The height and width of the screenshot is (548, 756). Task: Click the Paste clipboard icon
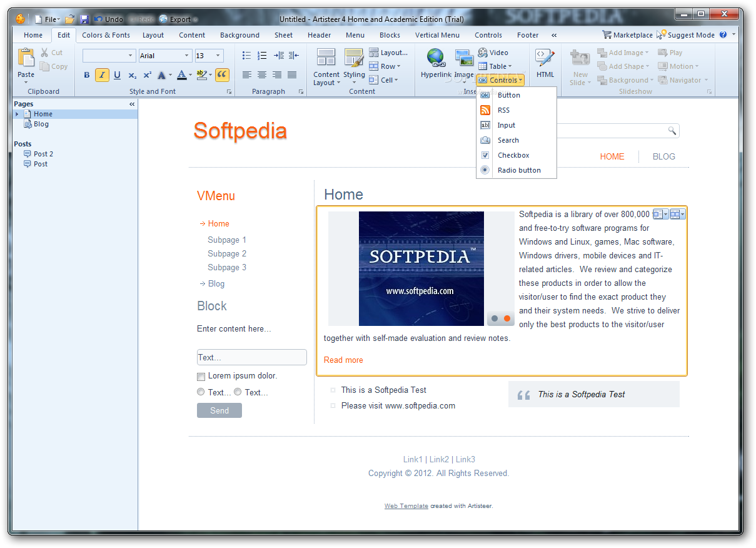(x=26, y=58)
